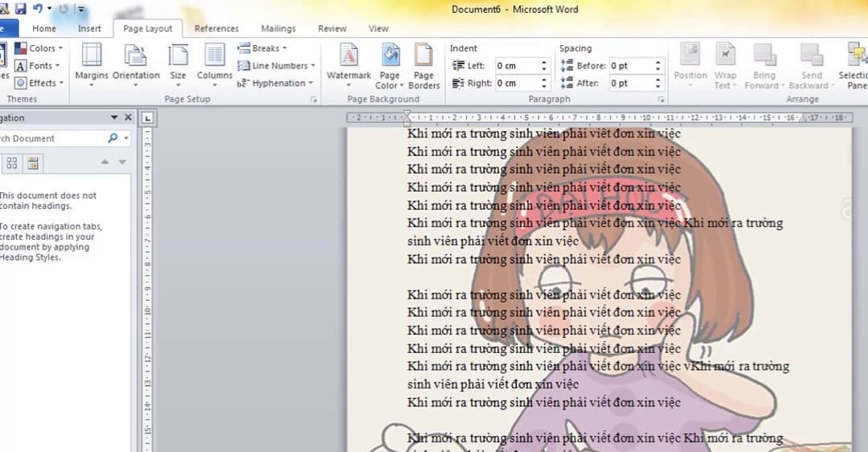The width and height of the screenshot is (868, 452).
Task: Close the Navigation pane
Action: coord(128,117)
